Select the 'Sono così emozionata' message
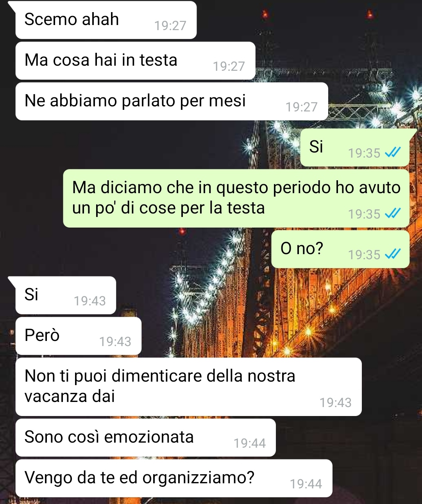Screen dimensions: 422x504 (145, 438)
